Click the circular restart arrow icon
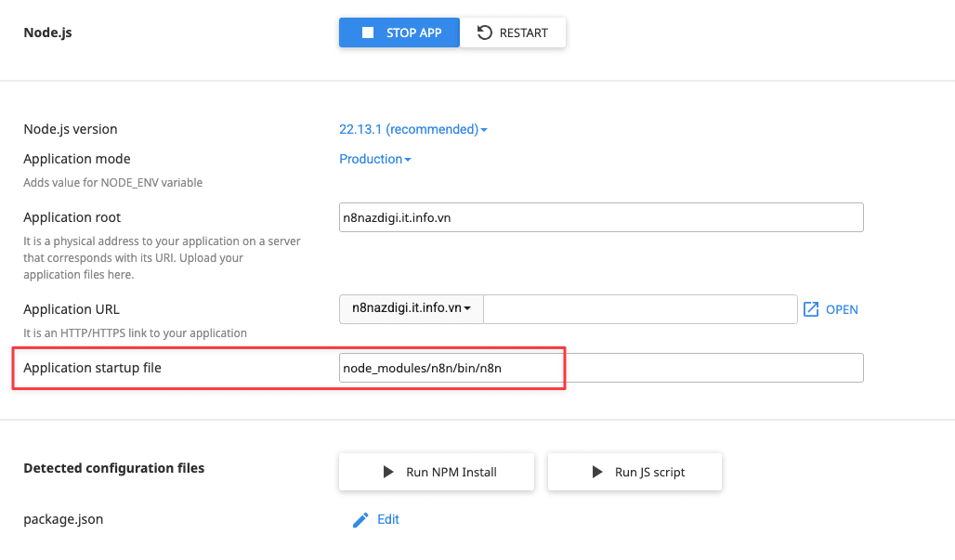The width and height of the screenshot is (955, 560). pyautogui.click(x=484, y=32)
